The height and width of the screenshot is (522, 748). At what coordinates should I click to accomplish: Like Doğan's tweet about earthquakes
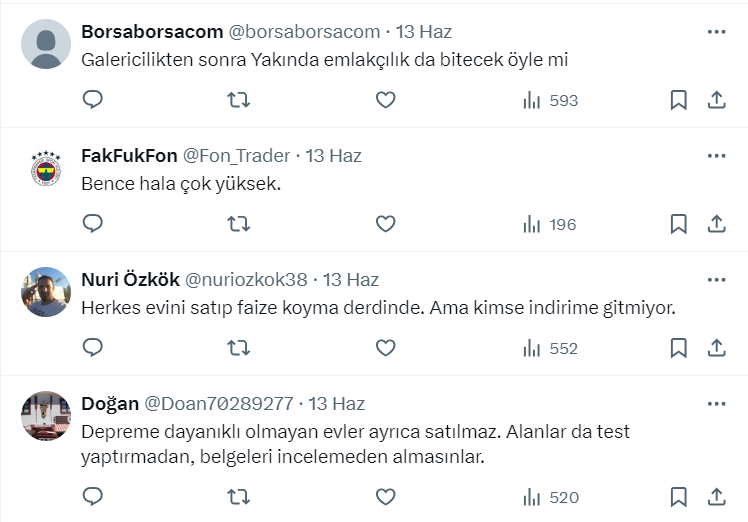(385, 496)
